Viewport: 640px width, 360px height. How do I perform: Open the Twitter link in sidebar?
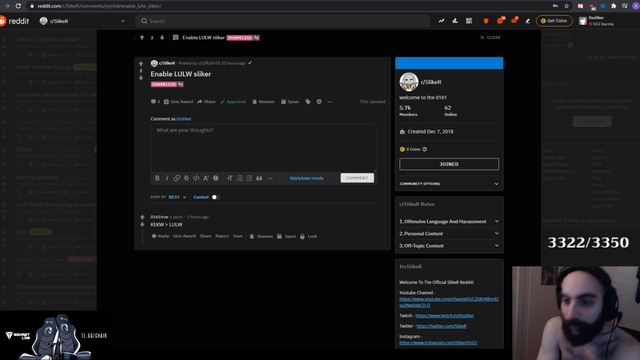pyautogui.click(x=441, y=326)
